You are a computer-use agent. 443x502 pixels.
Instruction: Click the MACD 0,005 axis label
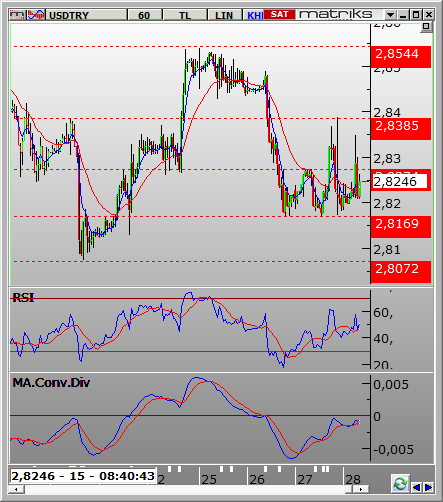(391, 385)
